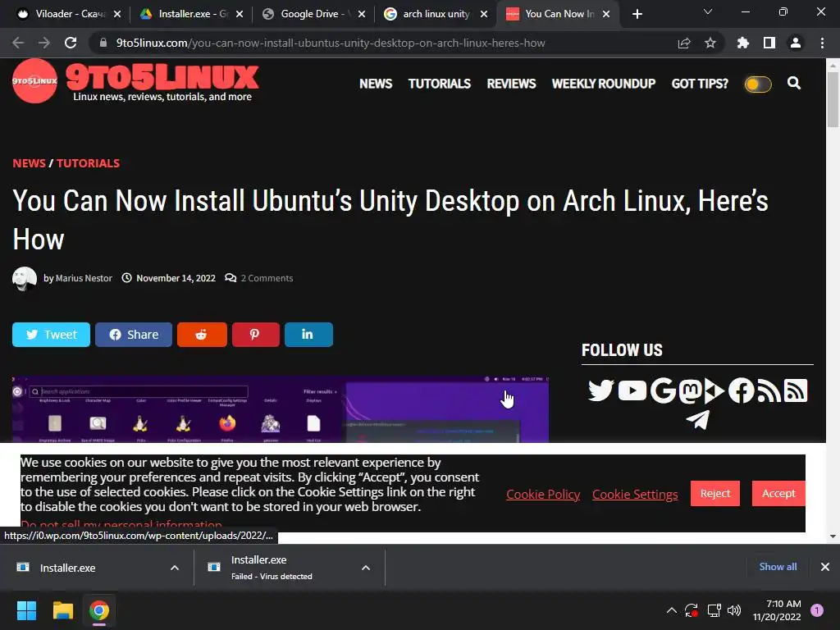840x630 pixels.
Task: Close the arch linux unity tab
Action: (484, 14)
